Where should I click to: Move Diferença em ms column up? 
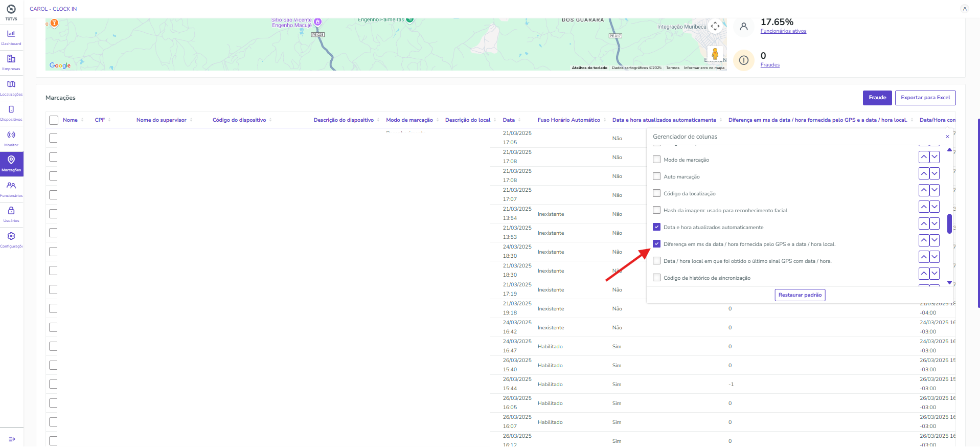[924, 240]
